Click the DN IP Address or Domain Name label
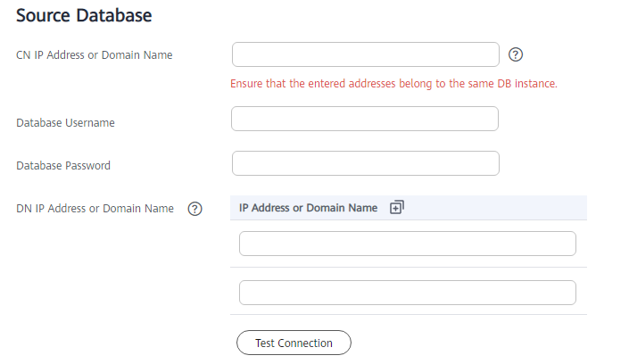The image size is (629, 364). coord(95,209)
